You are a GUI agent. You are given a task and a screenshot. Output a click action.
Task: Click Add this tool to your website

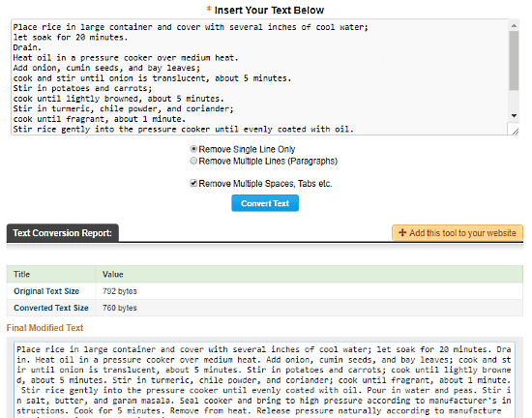[458, 233]
